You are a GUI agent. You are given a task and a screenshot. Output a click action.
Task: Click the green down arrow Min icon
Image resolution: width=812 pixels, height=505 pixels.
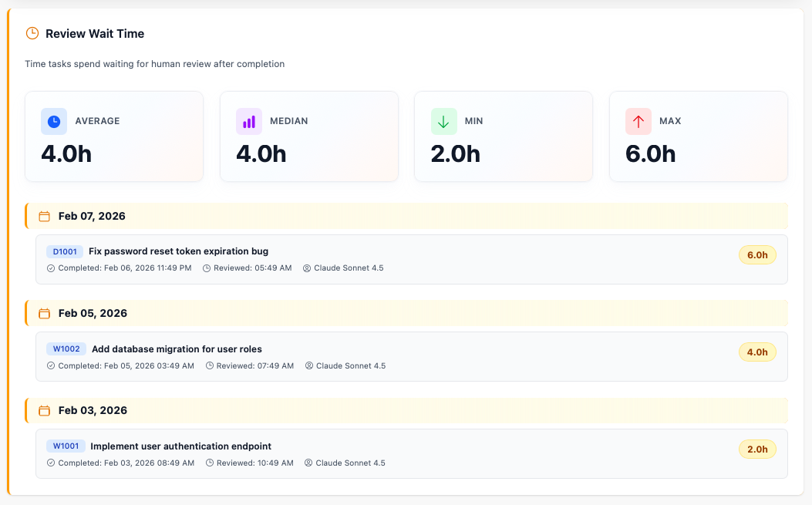pyautogui.click(x=443, y=121)
